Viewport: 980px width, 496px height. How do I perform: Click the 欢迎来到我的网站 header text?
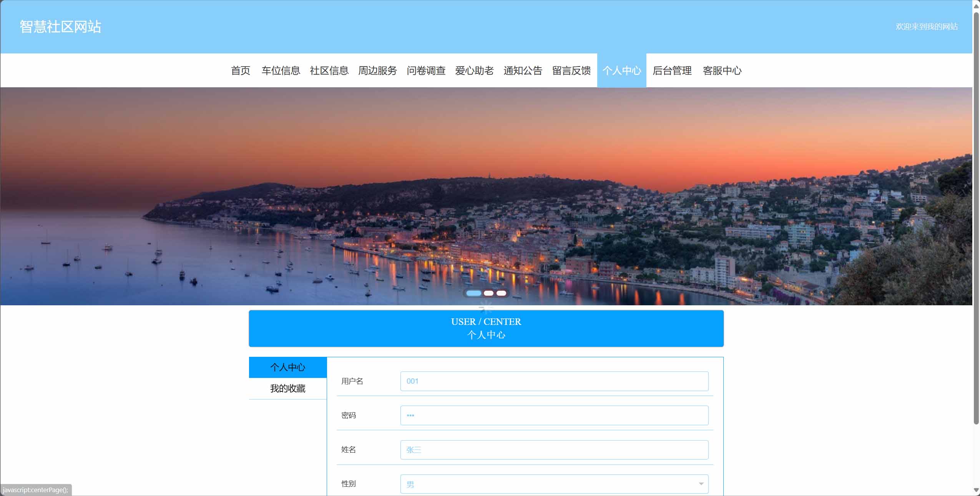pyautogui.click(x=927, y=27)
